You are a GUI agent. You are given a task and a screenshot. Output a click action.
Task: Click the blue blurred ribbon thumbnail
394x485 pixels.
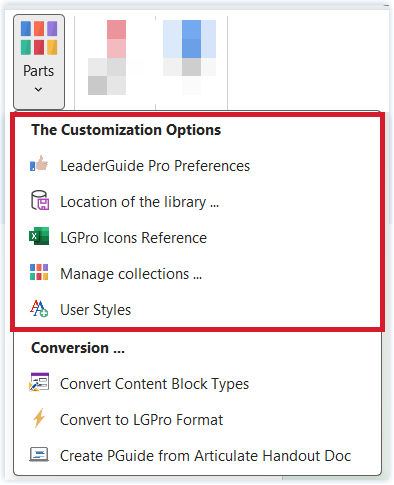[189, 57]
